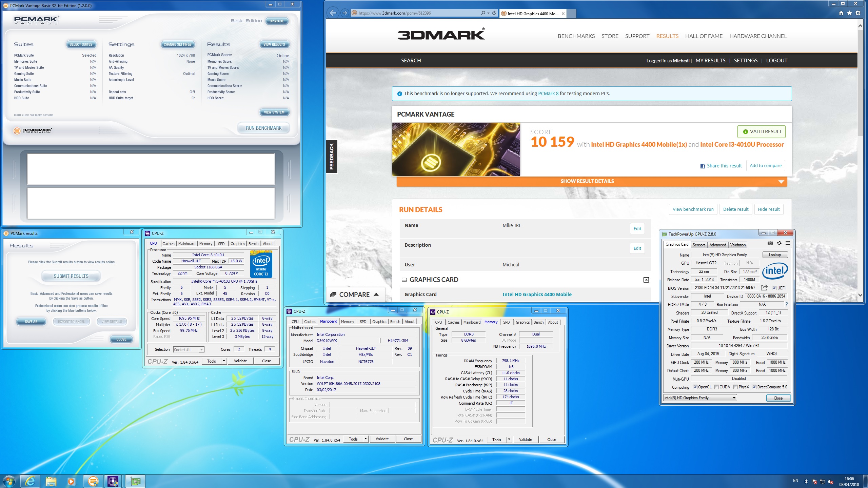The image size is (868, 488).
Task: Open the Validation tab in GPU-Z
Action: click(x=738, y=245)
